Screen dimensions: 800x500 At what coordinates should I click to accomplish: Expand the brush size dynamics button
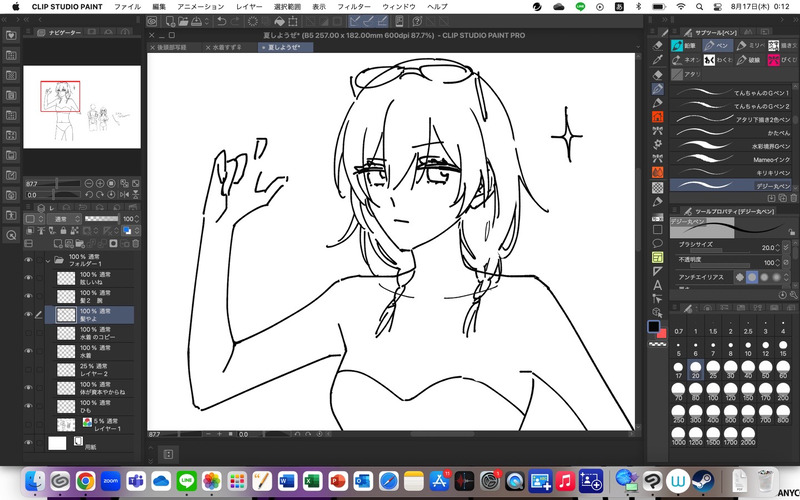pyautogui.click(x=786, y=247)
